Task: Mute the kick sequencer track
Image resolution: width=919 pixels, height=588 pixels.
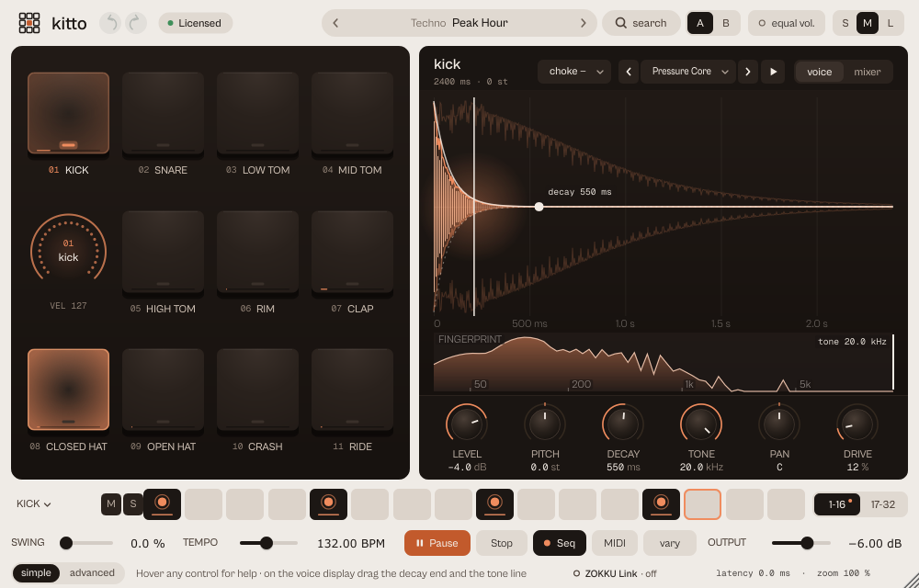Action: pyautogui.click(x=111, y=504)
